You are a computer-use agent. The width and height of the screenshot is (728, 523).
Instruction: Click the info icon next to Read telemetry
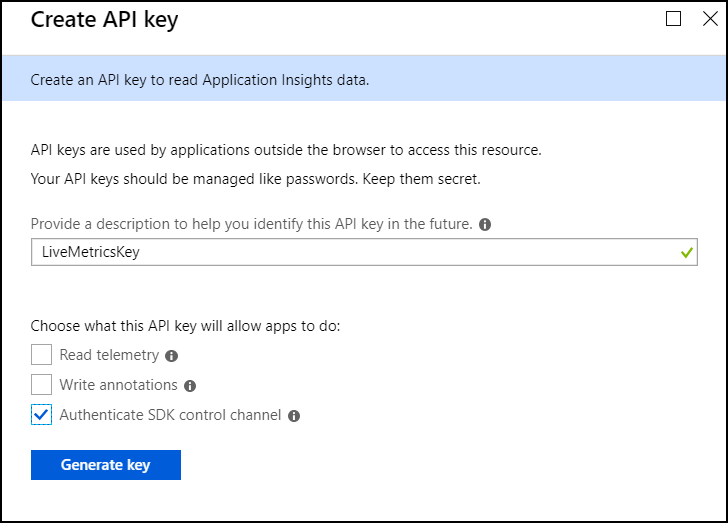171,356
